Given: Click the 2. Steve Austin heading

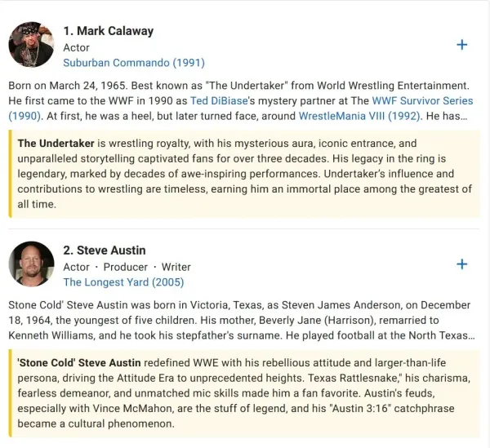Looking at the screenshot, I should point(105,251).
